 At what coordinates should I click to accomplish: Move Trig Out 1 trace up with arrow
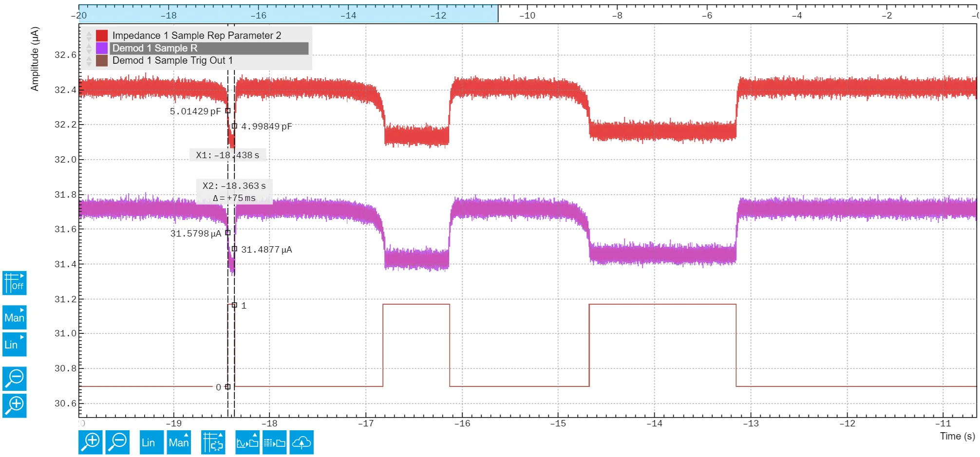(89, 58)
